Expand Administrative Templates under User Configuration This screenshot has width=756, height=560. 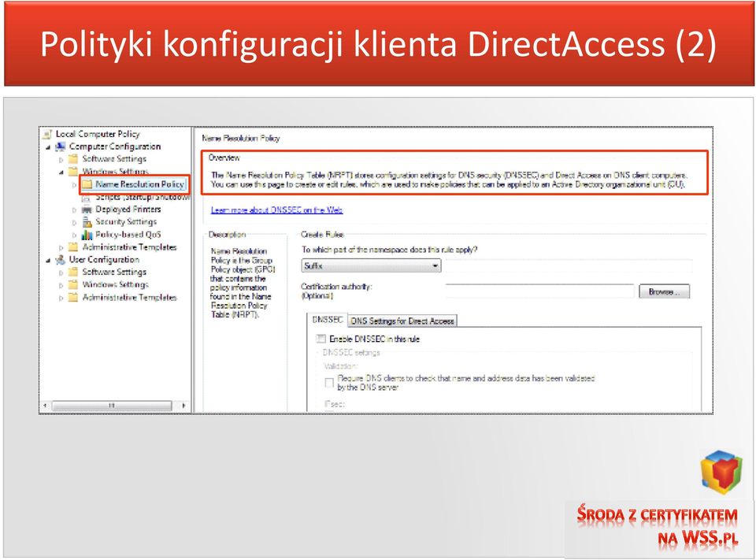point(61,298)
